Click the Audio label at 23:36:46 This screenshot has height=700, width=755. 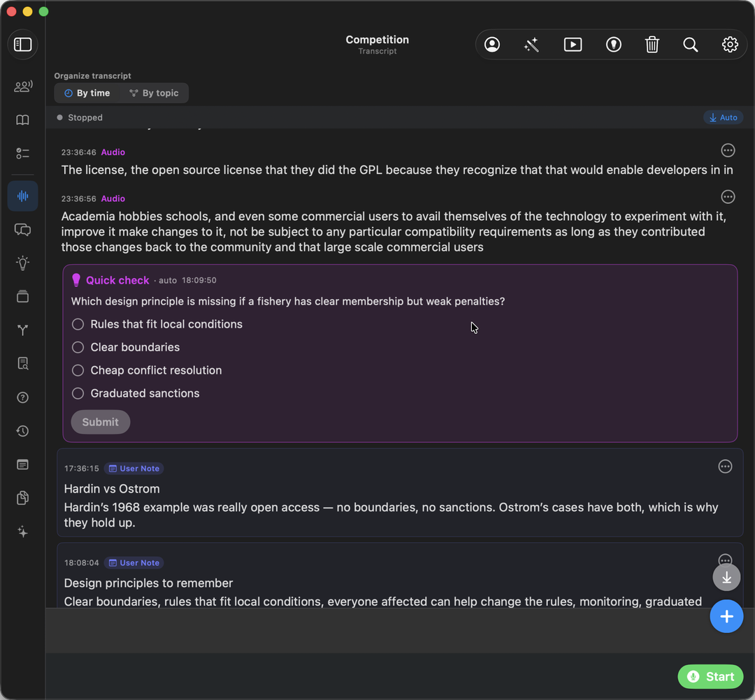(113, 152)
